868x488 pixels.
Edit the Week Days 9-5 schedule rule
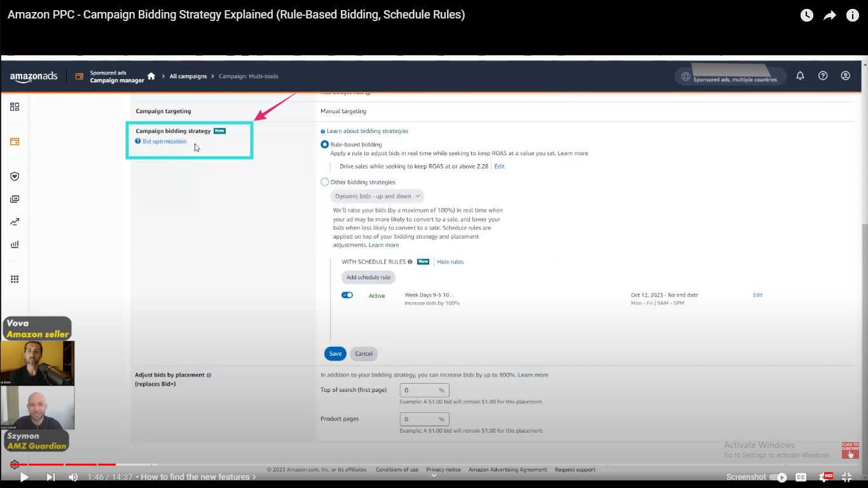click(x=757, y=295)
